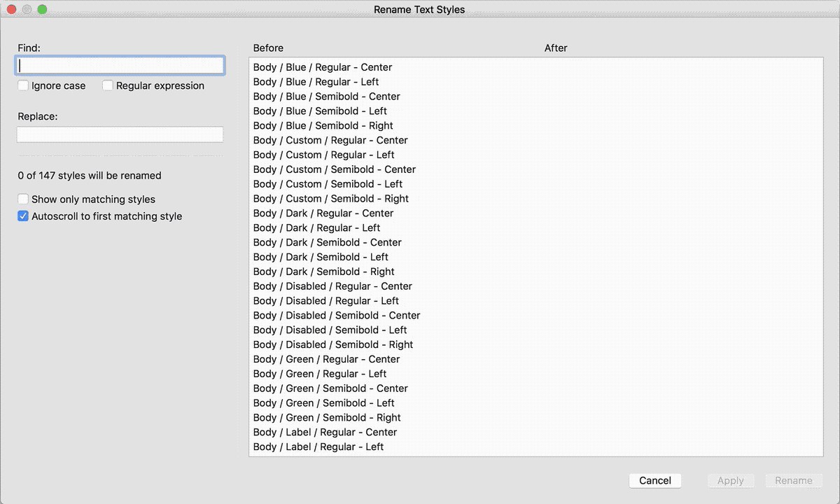Select Body / Custom / Semibold - Left row
This screenshot has width=840, height=504.
(536, 184)
